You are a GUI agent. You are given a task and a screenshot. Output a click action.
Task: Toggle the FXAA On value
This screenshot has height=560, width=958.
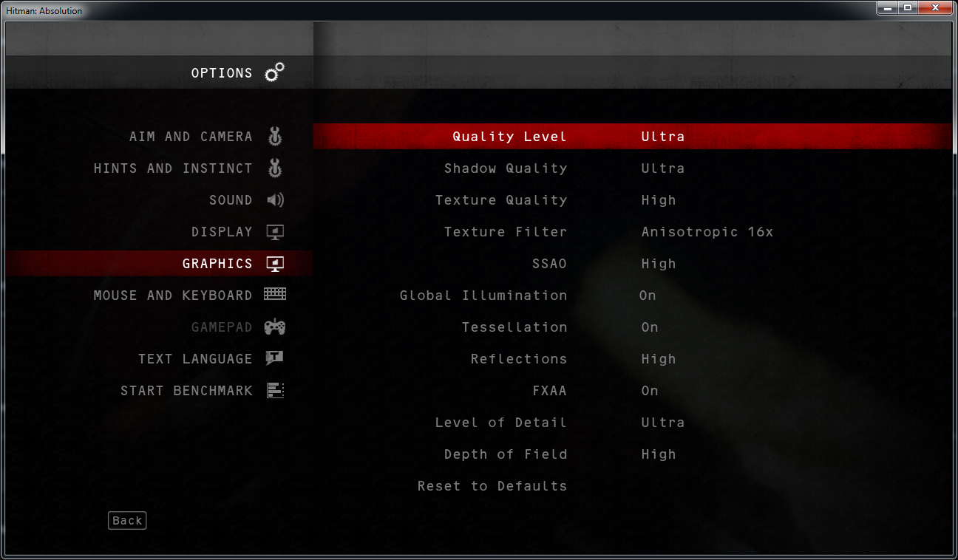point(650,391)
